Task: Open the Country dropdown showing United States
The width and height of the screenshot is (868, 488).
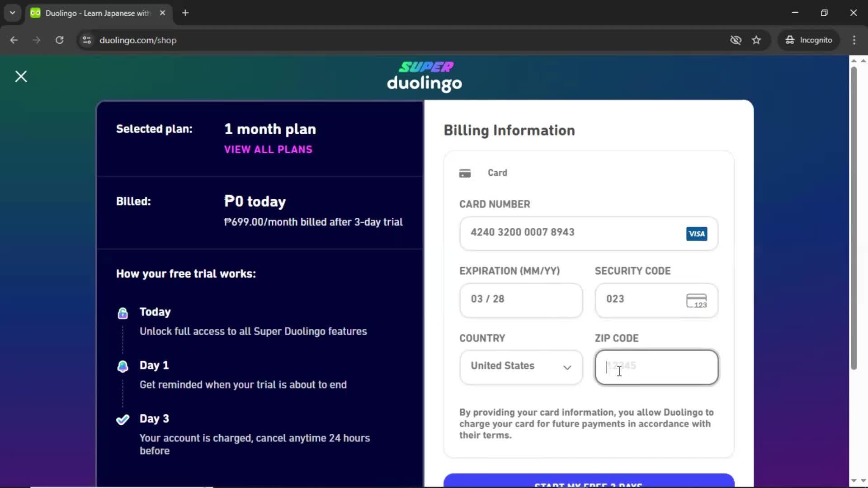Action: tap(521, 367)
